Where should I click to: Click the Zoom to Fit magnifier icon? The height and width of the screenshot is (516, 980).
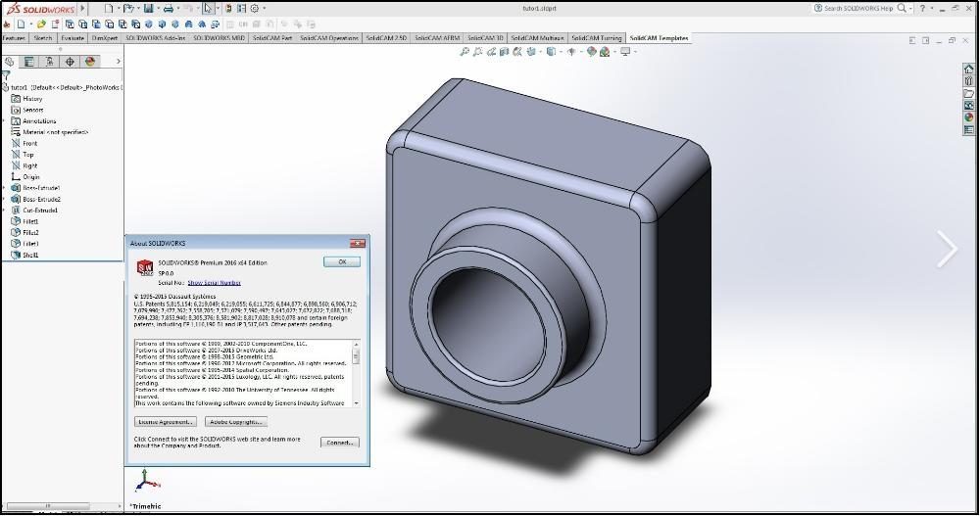[465, 52]
